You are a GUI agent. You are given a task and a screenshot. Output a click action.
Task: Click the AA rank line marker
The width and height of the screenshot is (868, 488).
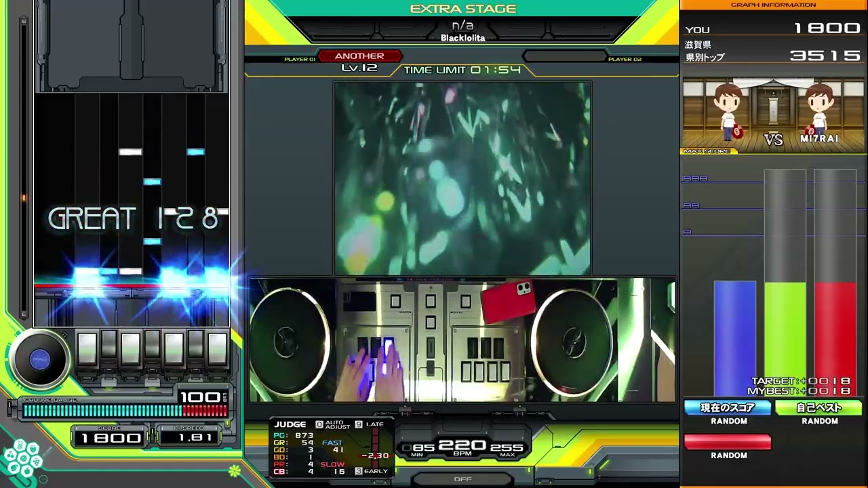click(690, 205)
